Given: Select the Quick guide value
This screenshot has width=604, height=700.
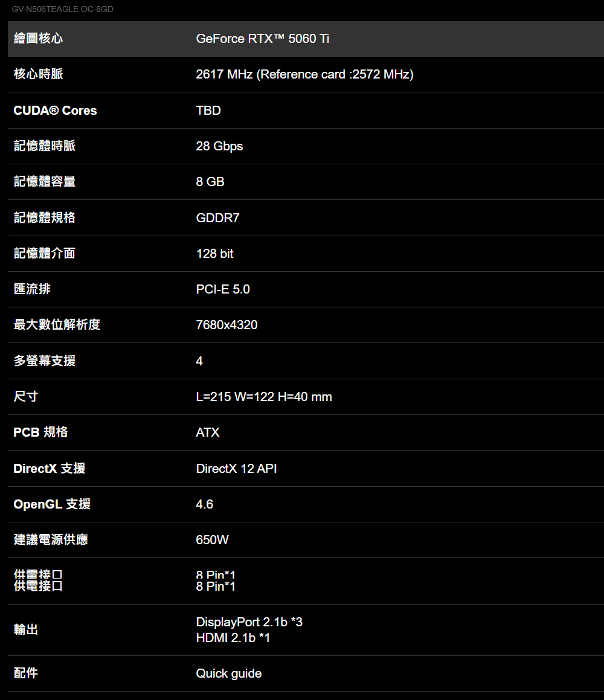Looking at the screenshot, I should tap(229, 673).
